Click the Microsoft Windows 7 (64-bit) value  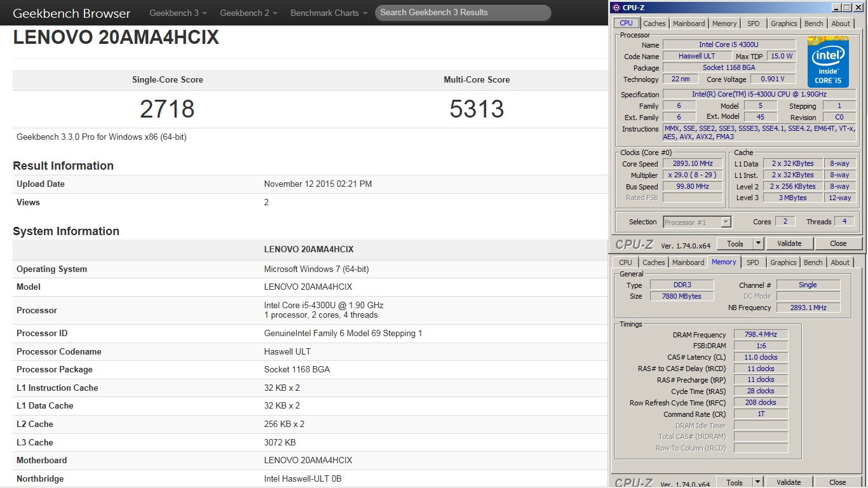pyautogui.click(x=316, y=269)
